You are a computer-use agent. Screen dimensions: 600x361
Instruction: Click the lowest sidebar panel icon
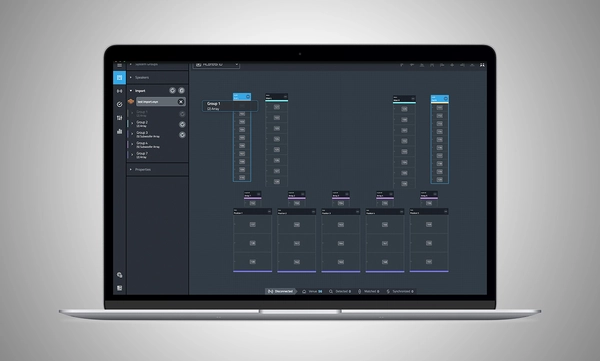pyautogui.click(x=119, y=288)
